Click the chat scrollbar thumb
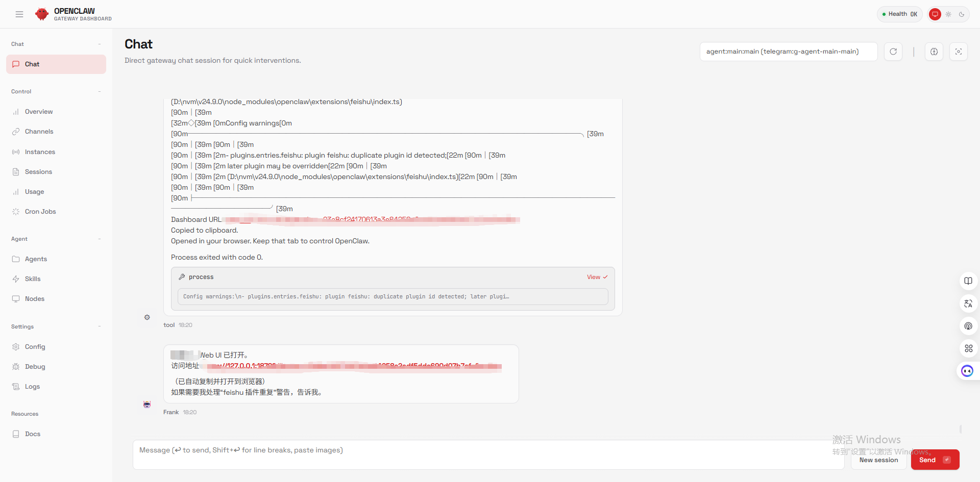The height and width of the screenshot is (482, 980). point(961,429)
